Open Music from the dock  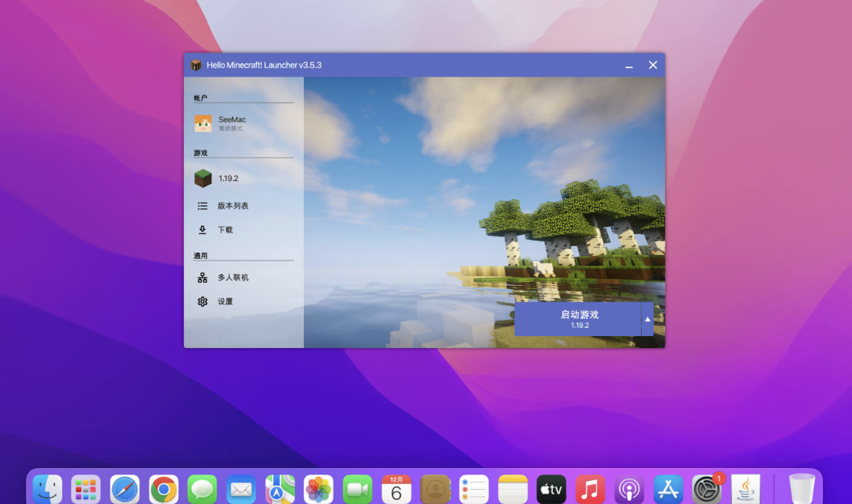point(590,489)
